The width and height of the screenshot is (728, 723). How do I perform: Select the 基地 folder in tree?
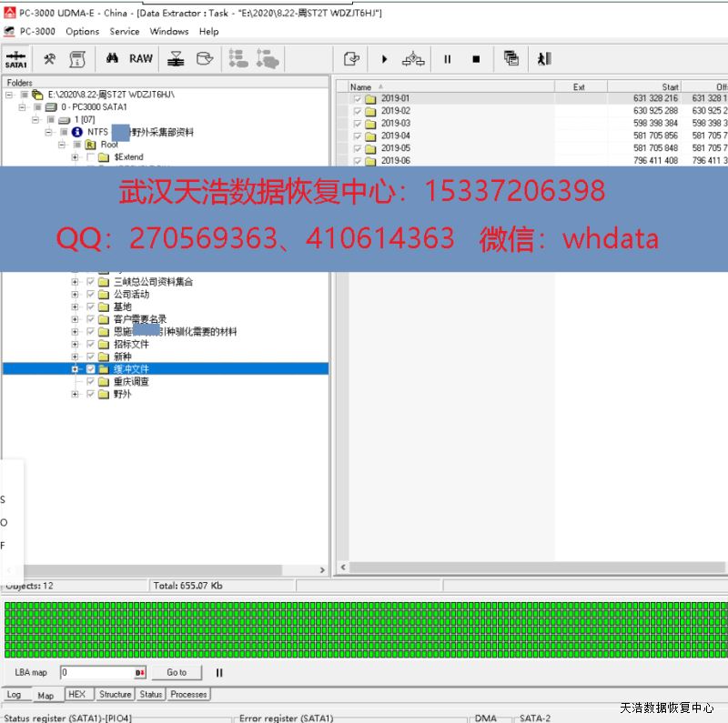point(122,307)
